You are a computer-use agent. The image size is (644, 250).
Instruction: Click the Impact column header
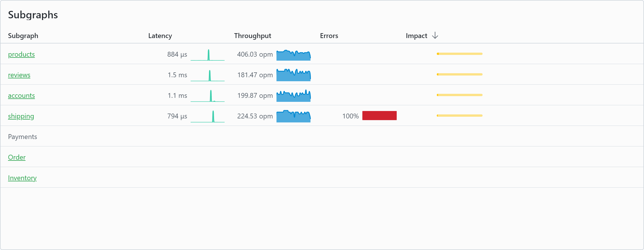(x=416, y=36)
